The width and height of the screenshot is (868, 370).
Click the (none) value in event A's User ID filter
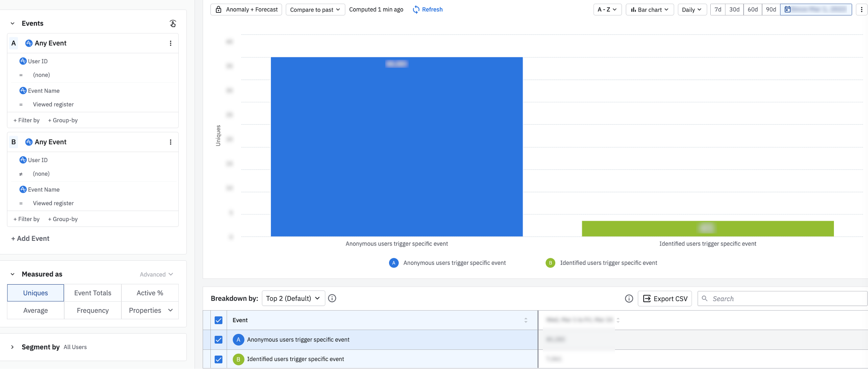pos(41,75)
